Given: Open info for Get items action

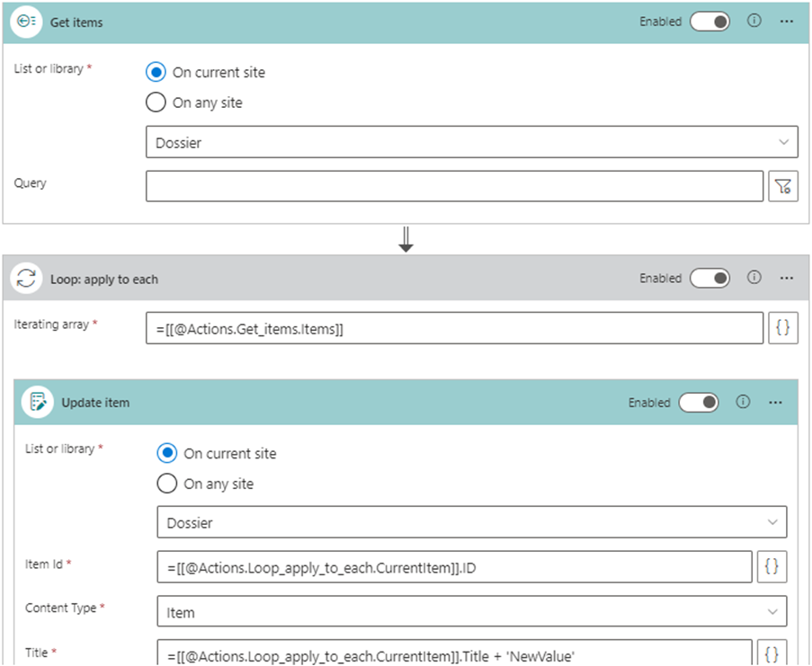Looking at the screenshot, I should 754,22.
